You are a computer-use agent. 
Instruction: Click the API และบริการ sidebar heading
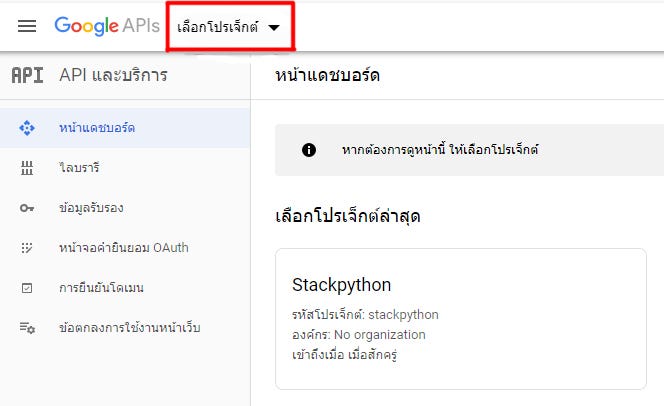click(x=113, y=75)
